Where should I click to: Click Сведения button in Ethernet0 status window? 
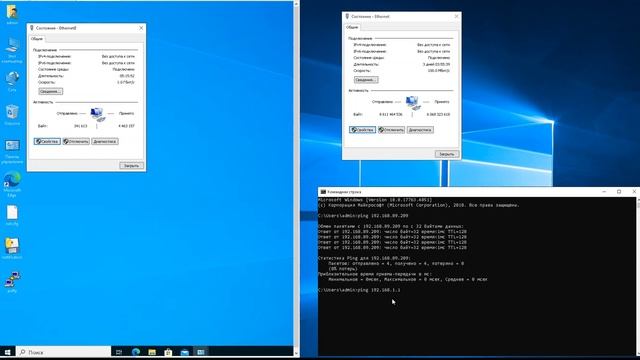[51, 91]
